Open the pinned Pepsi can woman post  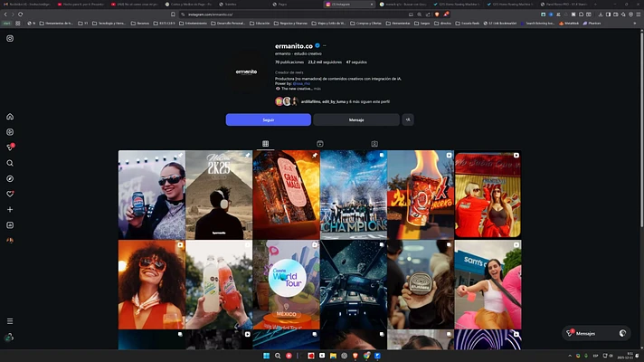pos(152,195)
